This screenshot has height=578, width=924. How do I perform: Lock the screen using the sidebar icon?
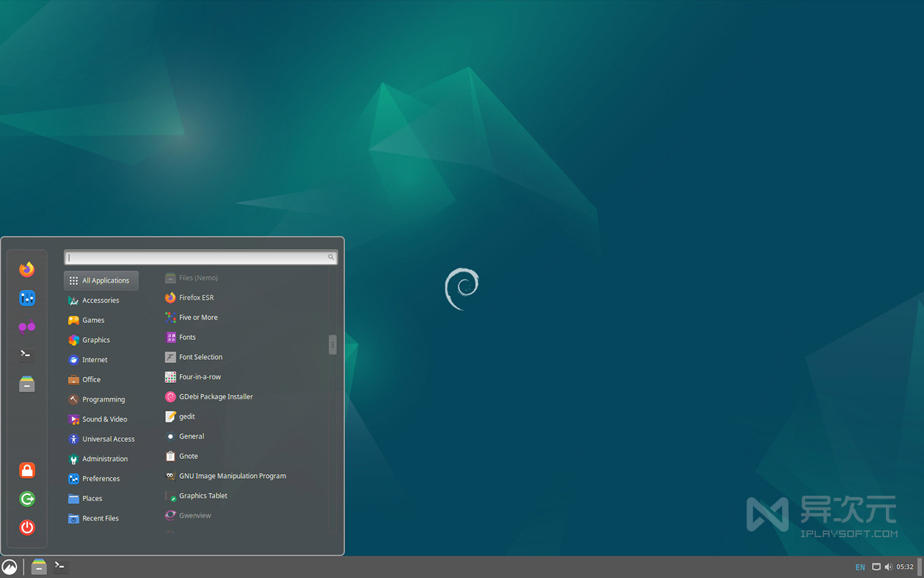pyautogui.click(x=26, y=470)
